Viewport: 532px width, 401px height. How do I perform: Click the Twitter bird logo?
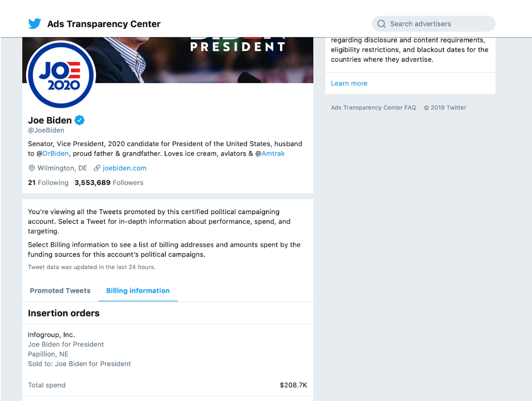[35, 24]
